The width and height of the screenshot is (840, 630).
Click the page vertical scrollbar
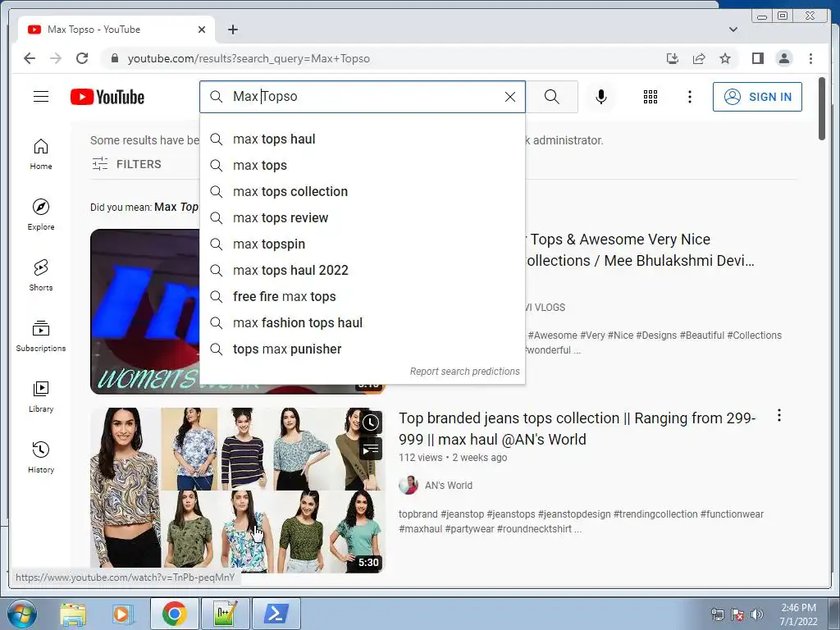[822, 109]
